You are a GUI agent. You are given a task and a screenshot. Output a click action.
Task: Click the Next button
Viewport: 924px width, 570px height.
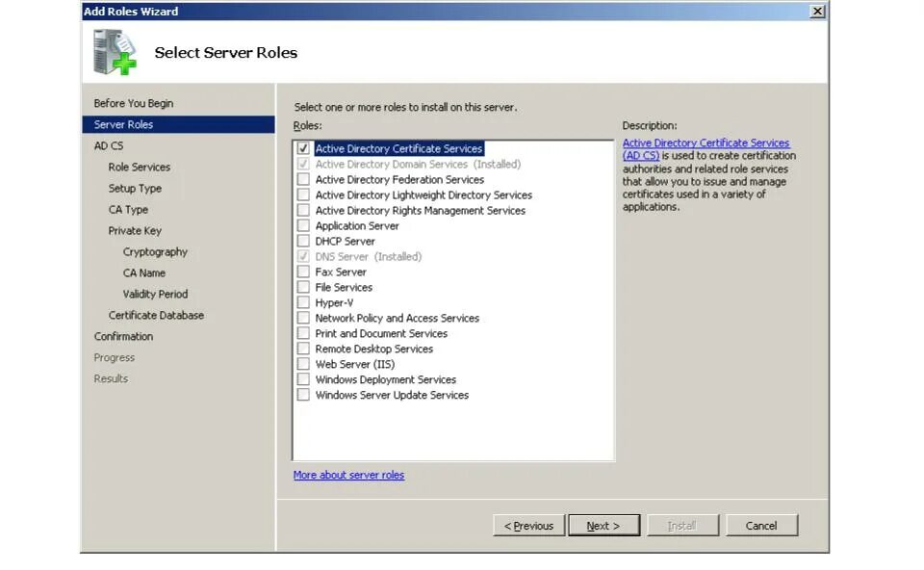point(604,525)
